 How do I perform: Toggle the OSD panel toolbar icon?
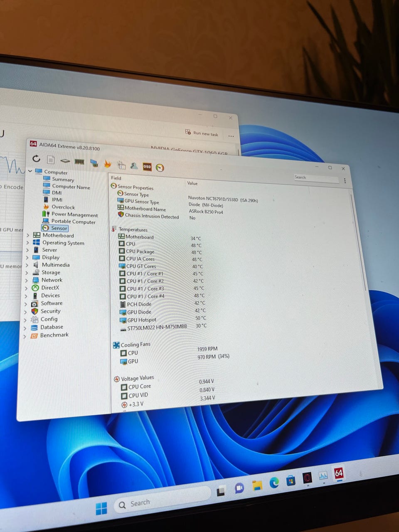tap(147, 166)
